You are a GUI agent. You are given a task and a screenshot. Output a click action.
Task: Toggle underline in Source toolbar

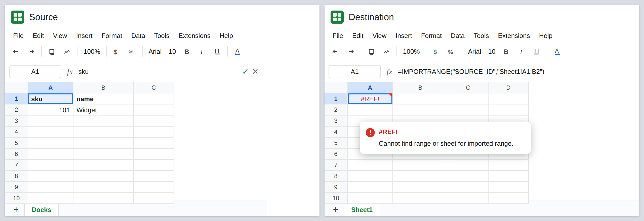(x=217, y=52)
